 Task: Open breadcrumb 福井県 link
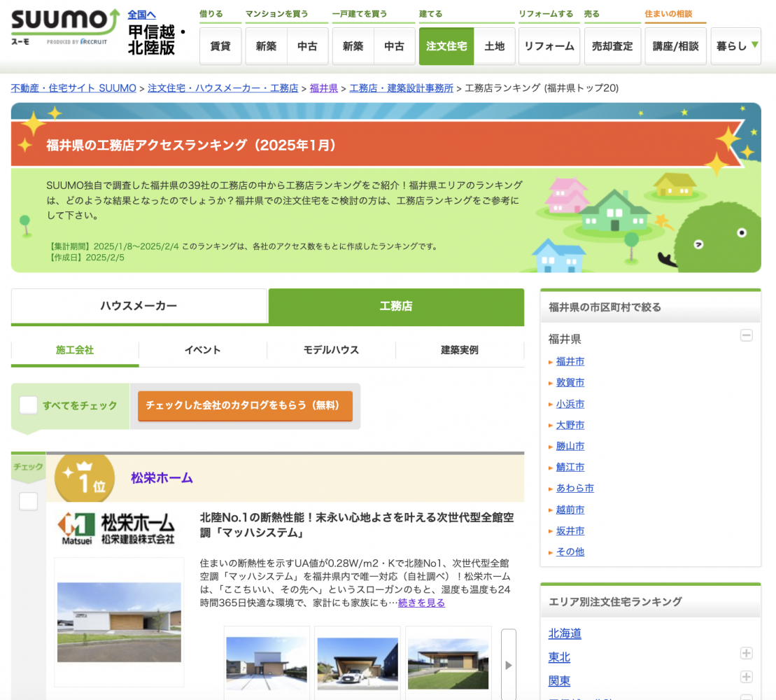[x=324, y=88]
